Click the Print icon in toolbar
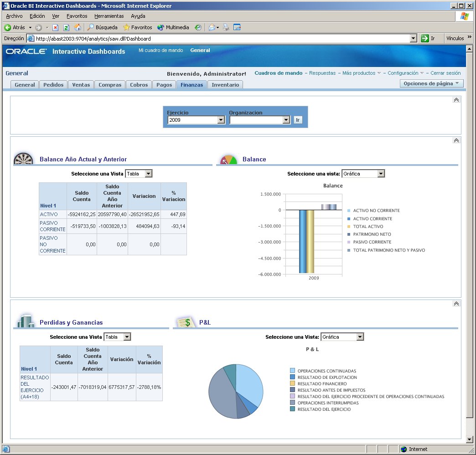The image size is (476, 455). point(226,27)
